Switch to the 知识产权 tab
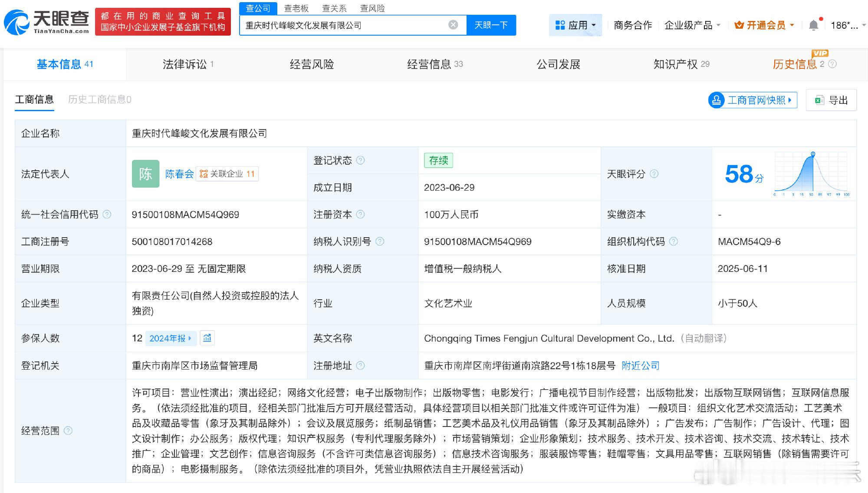 681,64
